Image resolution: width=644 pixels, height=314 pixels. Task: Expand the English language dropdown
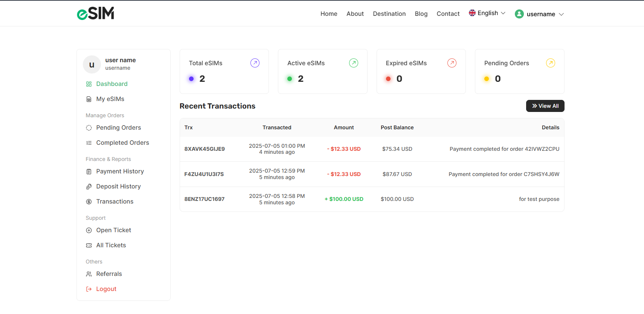pos(487,13)
